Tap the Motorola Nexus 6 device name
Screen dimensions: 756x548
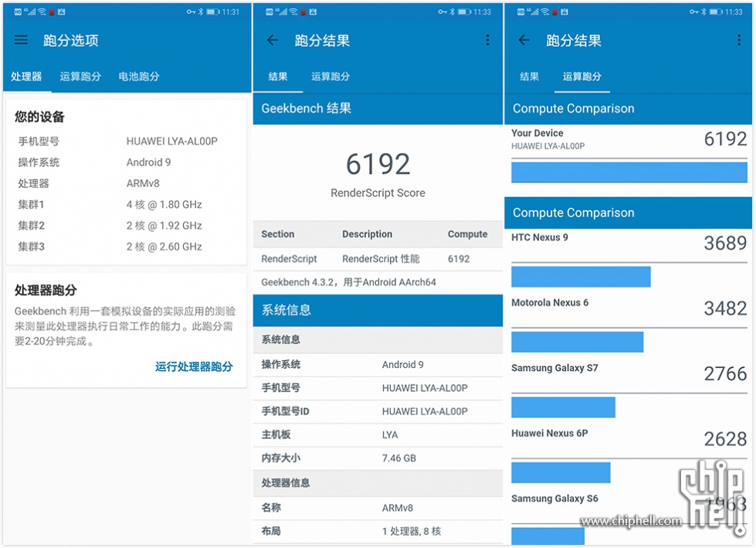click(550, 302)
